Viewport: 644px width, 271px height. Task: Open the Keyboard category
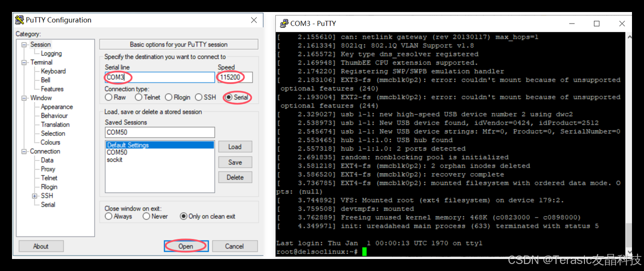(53, 71)
